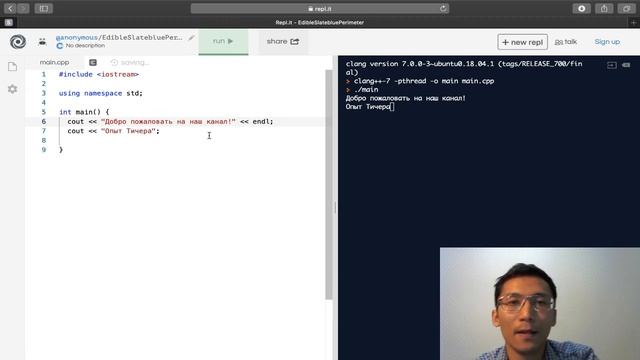
Task: Click the code format icon beside main.cpp
Action: (x=93, y=62)
